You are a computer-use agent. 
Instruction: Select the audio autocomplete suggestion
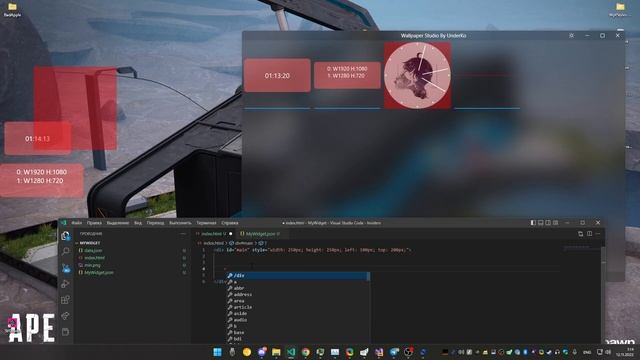coord(298,320)
